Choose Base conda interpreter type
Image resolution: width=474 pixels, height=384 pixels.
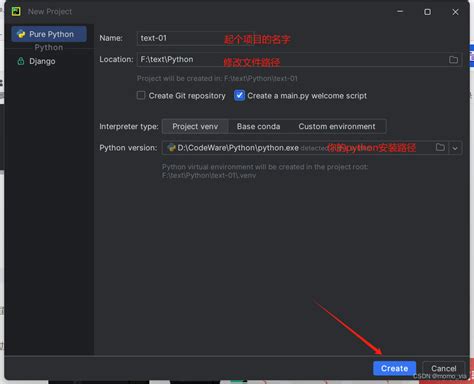click(258, 126)
